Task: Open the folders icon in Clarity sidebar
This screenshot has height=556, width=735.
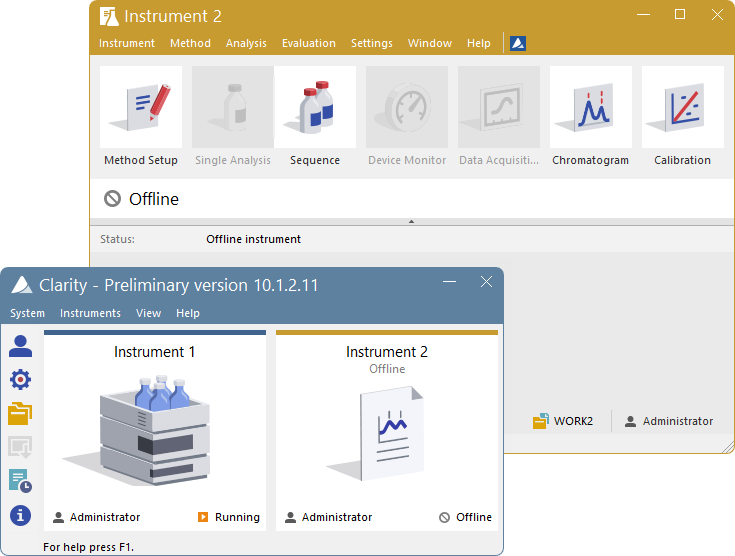Action: pyautogui.click(x=20, y=412)
